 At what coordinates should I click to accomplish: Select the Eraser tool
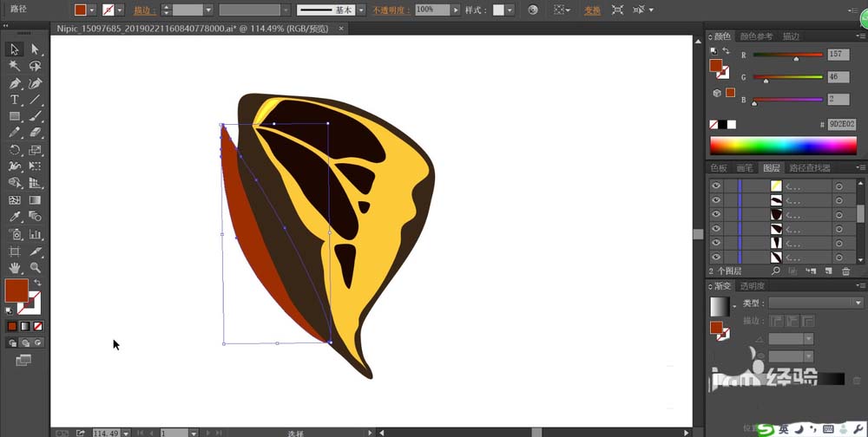pos(35,133)
